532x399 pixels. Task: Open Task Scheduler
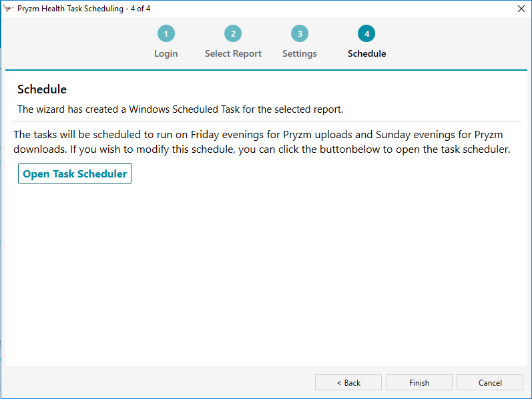tap(75, 173)
